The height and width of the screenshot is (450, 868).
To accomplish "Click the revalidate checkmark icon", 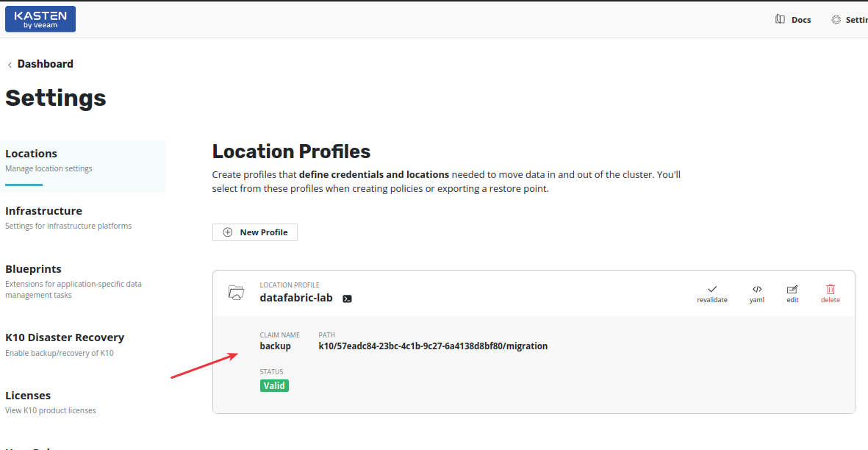I will tap(712, 289).
